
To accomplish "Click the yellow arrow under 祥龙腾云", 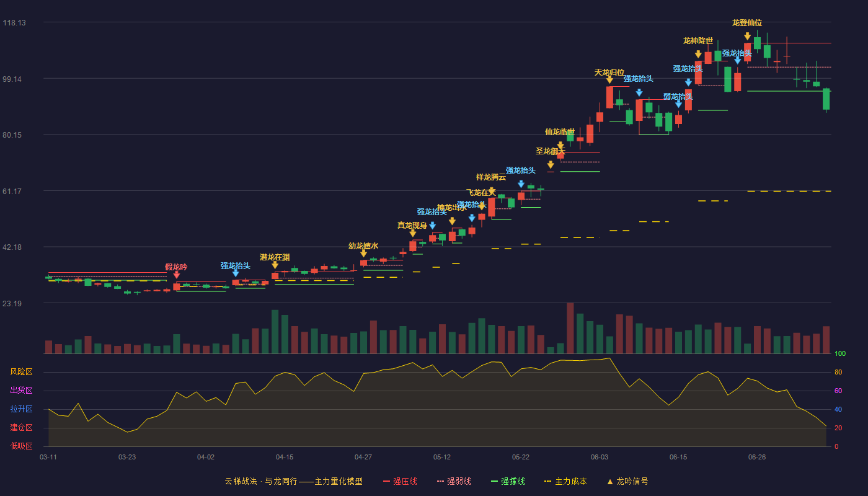I will tap(491, 192).
